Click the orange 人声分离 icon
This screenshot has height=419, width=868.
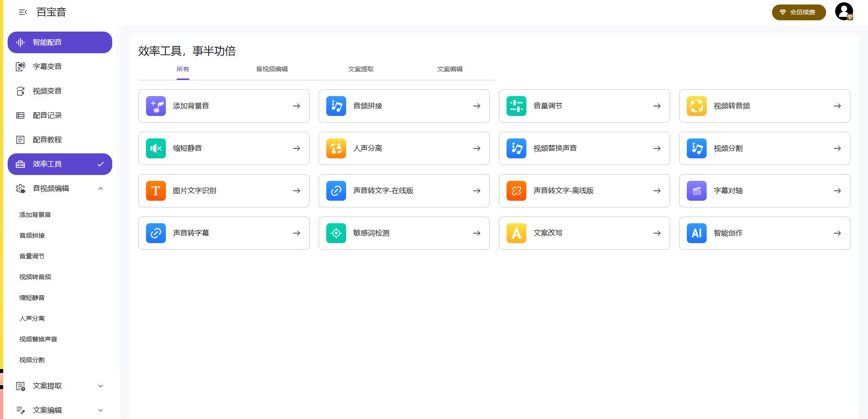[336, 148]
